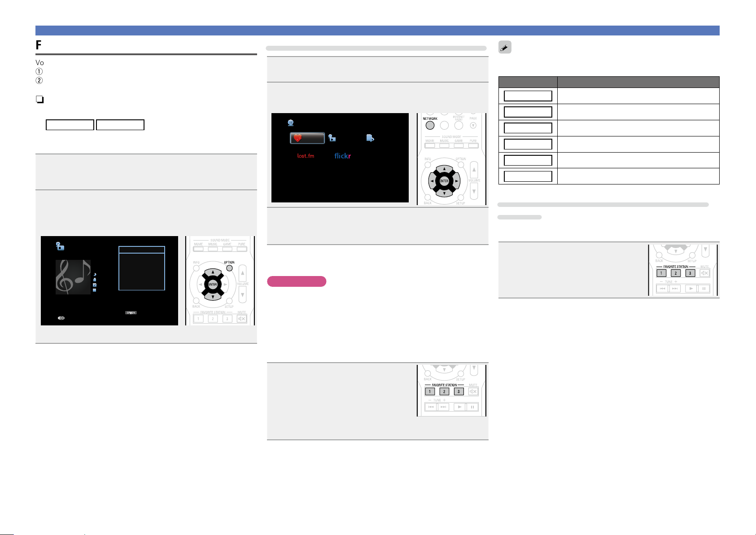Click the pencil note icon
This screenshot has height=535, width=756.
(x=505, y=48)
